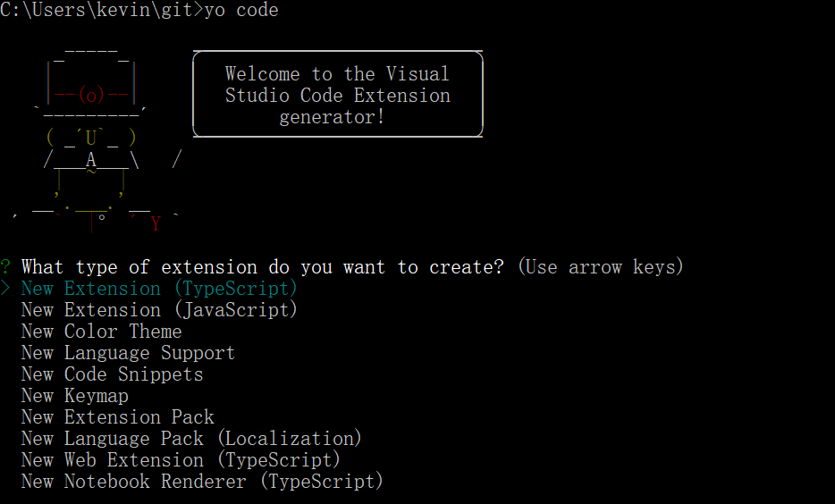Select New Notebook Renderer (TypeScript)

(x=202, y=481)
